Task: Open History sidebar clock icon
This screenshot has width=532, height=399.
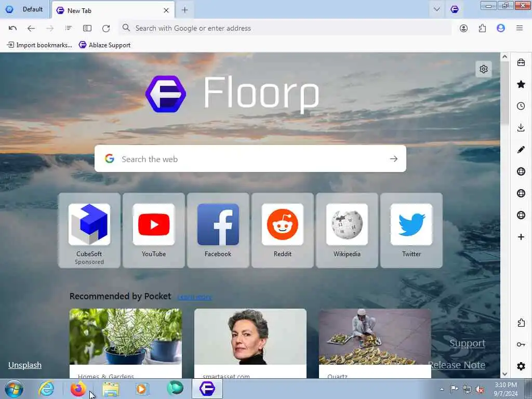Action: pos(521,106)
